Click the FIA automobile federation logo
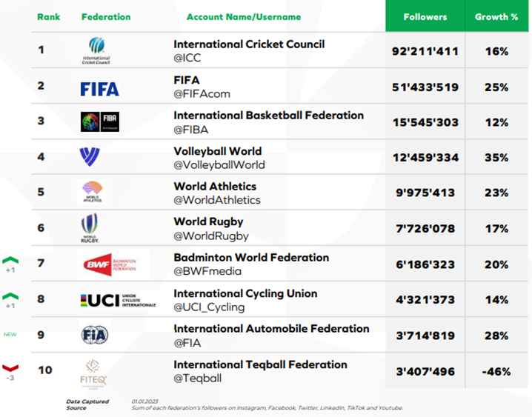Viewport: 532px width, 417px height. [x=94, y=335]
